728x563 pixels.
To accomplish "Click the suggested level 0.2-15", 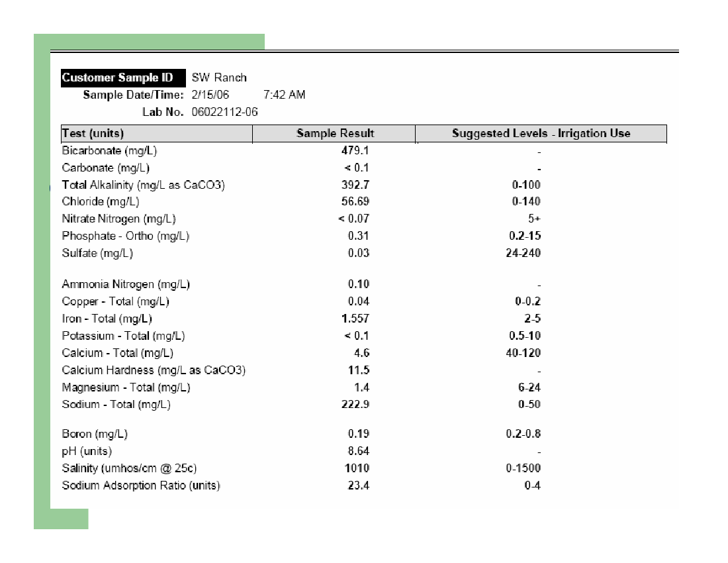I will [525, 236].
